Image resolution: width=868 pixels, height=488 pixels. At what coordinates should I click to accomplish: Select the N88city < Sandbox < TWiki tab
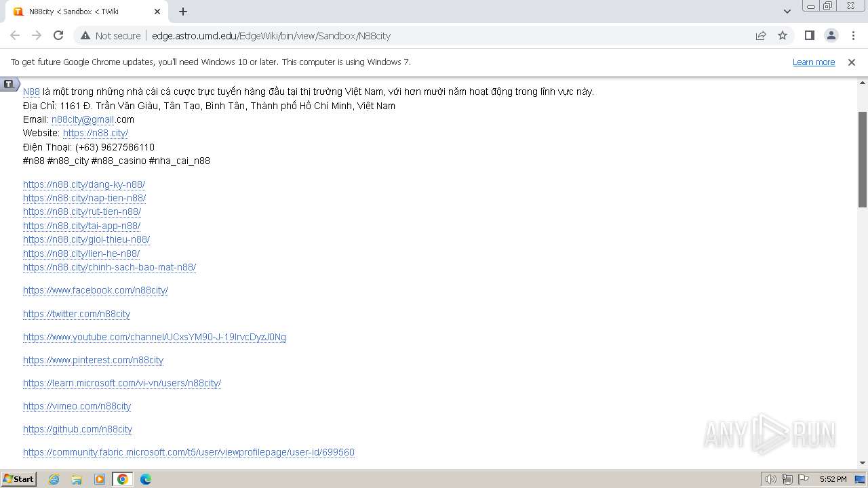point(85,12)
